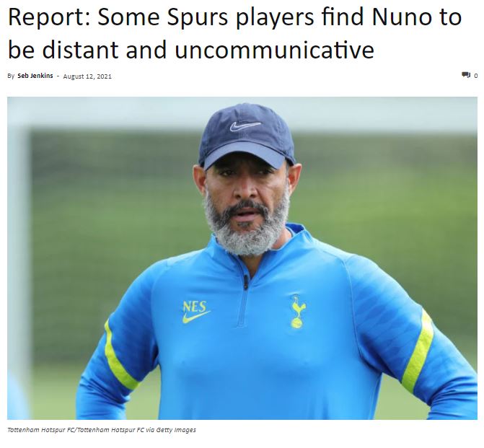Click the Getty Images photo credit caption
This screenshot has width=484, height=448.
tap(102, 429)
